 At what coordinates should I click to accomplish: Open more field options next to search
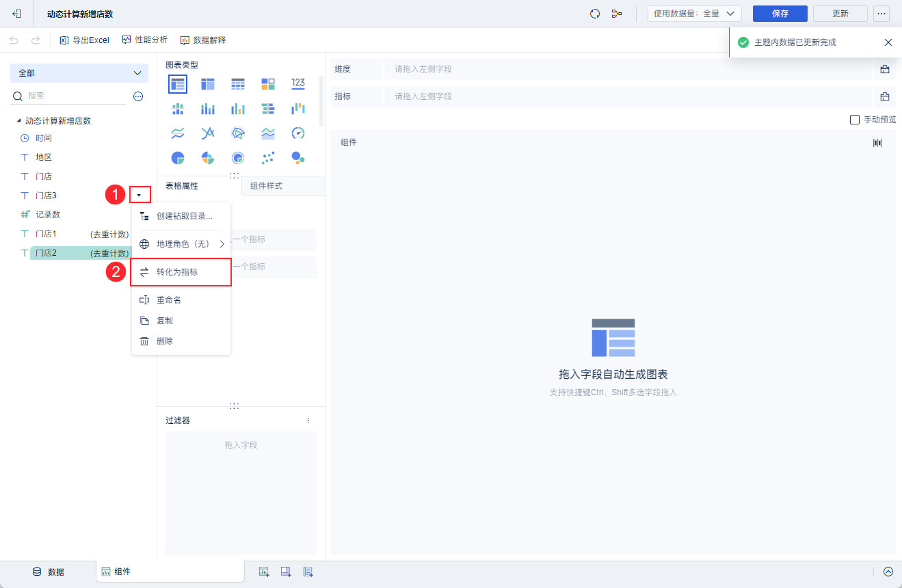point(138,96)
